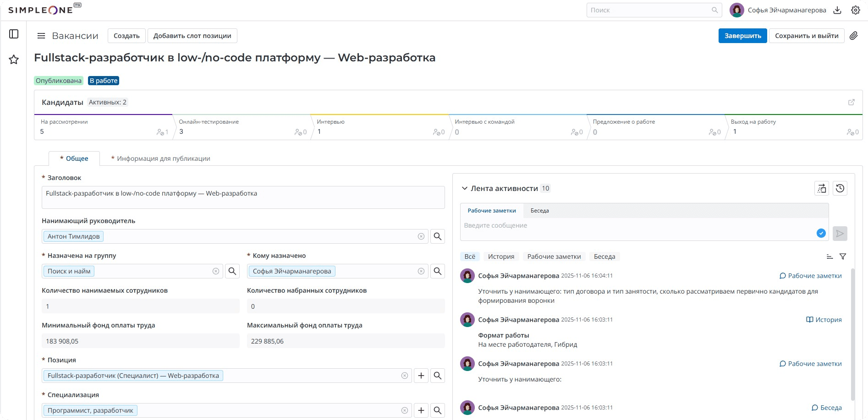Click the paperclip attachment icon
868x420 pixels.
853,36
